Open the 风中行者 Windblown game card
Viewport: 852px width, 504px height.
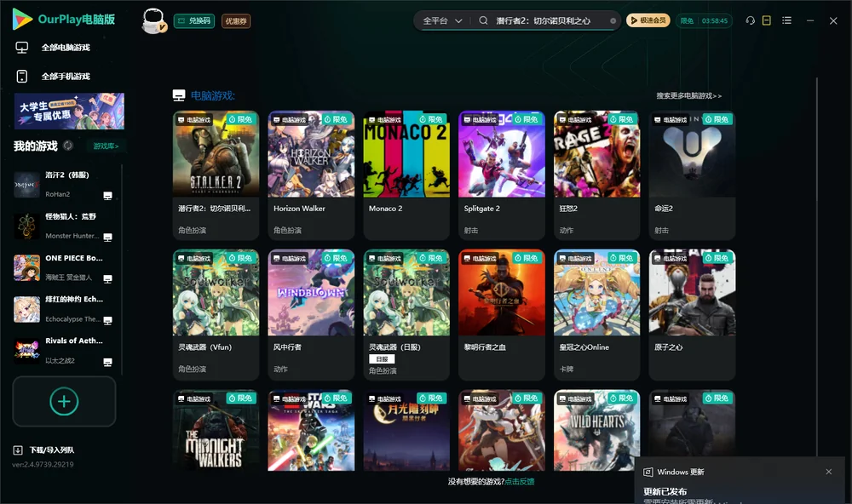click(311, 314)
